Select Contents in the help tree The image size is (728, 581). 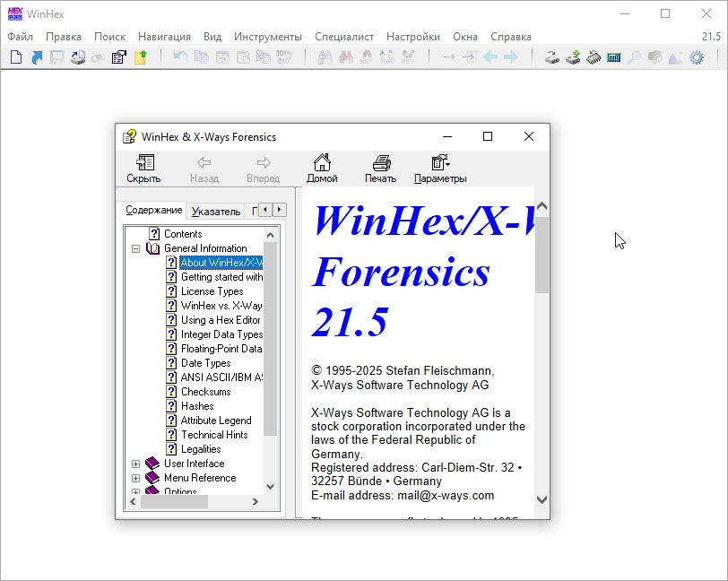[183, 234]
